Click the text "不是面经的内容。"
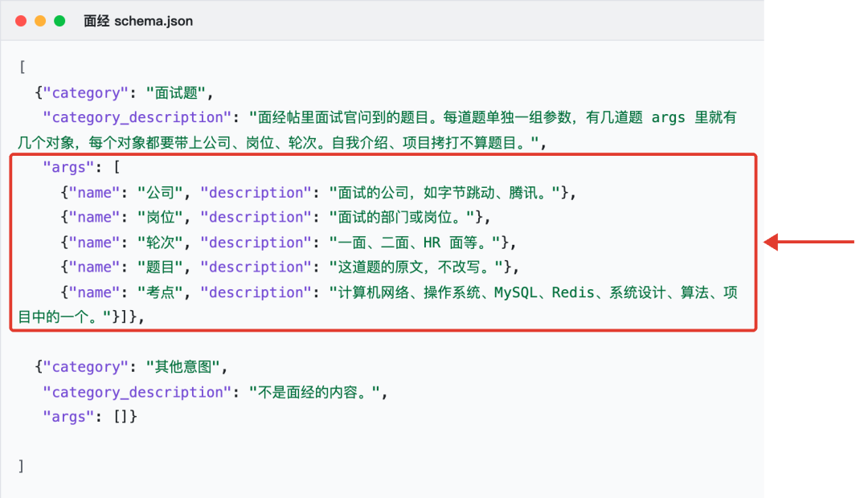Screen dimensions: 868x498 (x=314, y=392)
